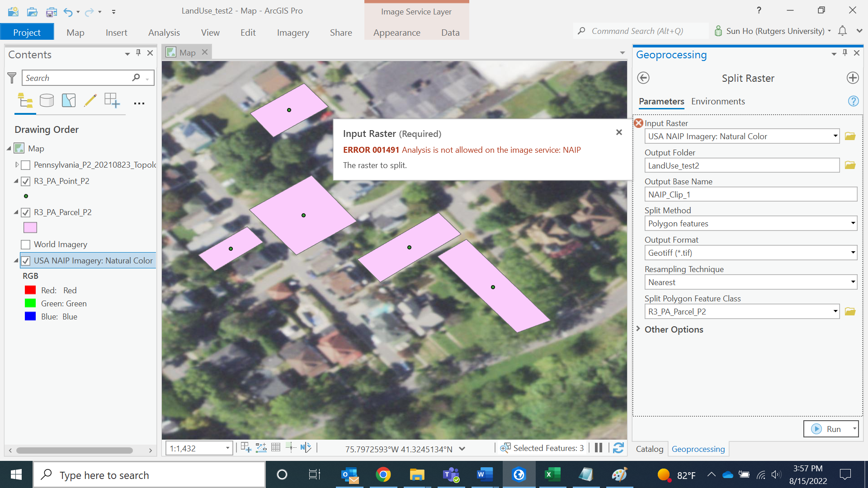Uncheck R3_PA_Point_P2 layer
The image size is (868, 488).
(x=26, y=181)
